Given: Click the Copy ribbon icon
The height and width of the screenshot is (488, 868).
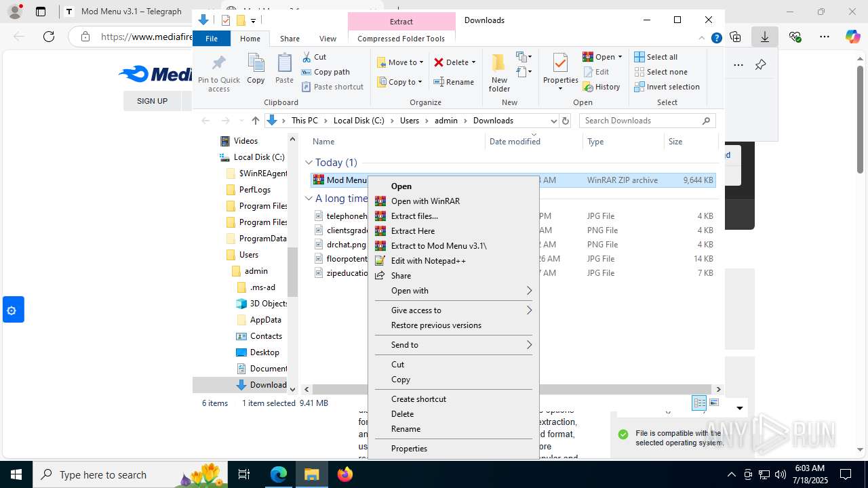Looking at the screenshot, I should (256, 68).
